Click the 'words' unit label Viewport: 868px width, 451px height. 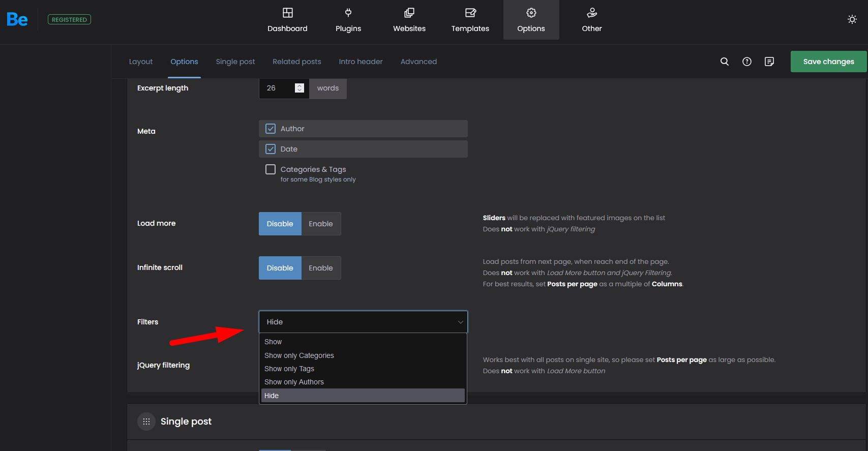[328, 88]
